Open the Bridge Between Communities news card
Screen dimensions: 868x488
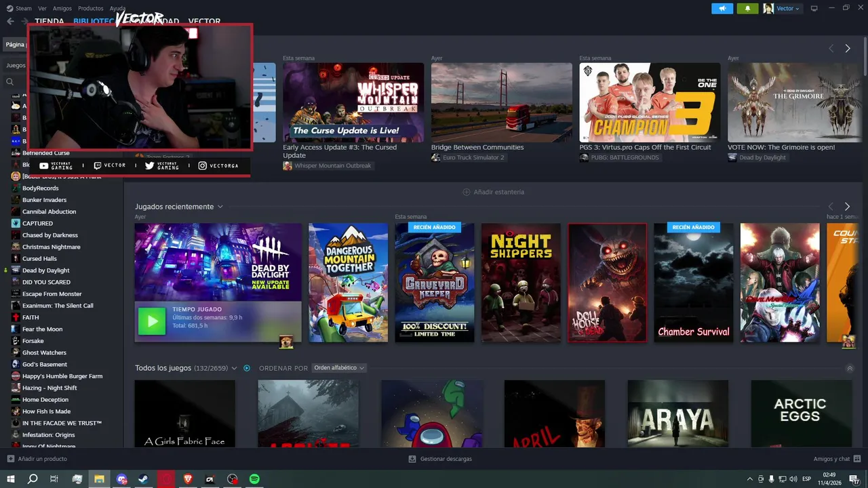502,102
